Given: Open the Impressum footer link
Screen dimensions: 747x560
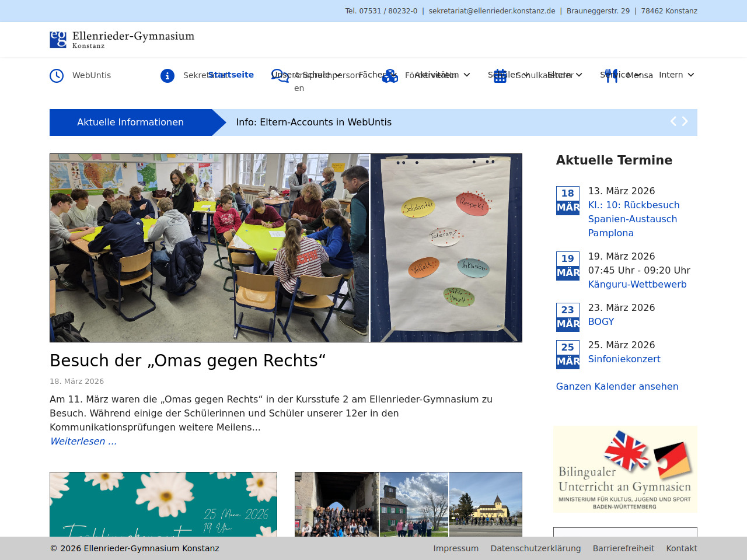Looking at the screenshot, I should tap(455, 548).
